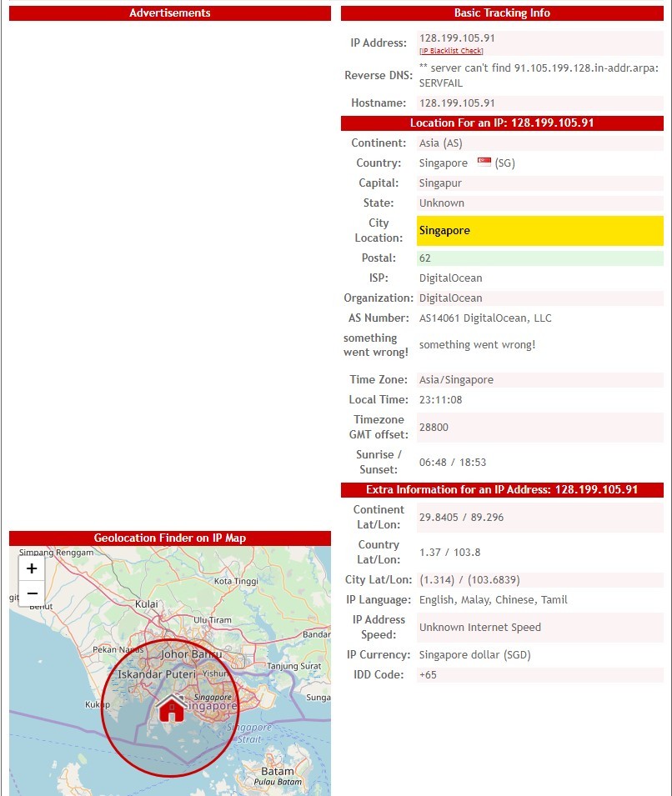The image size is (672, 796).
Task: Click the Batam label on the map
Action: [x=278, y=771]
